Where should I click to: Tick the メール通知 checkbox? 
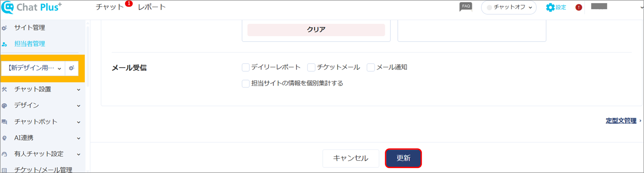(x=371, y=67)
